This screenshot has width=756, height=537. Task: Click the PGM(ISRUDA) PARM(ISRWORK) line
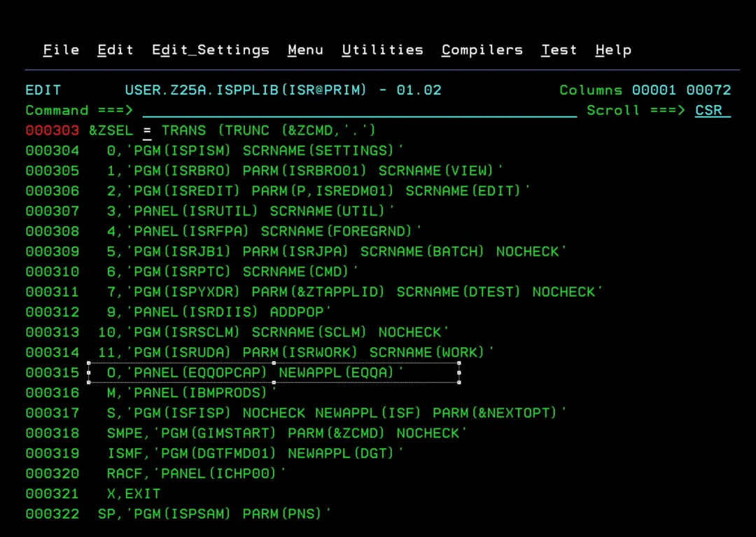pyautogui.click(x=295, y=352)
